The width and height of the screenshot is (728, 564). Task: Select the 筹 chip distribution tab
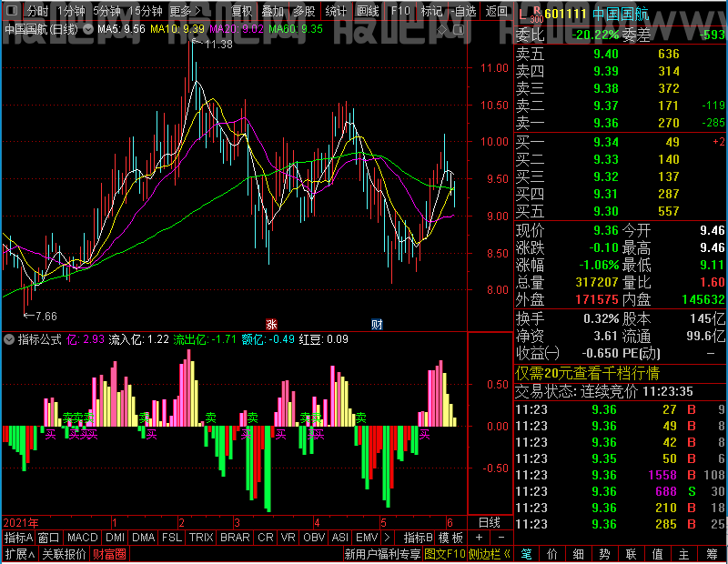coord(713,554)
